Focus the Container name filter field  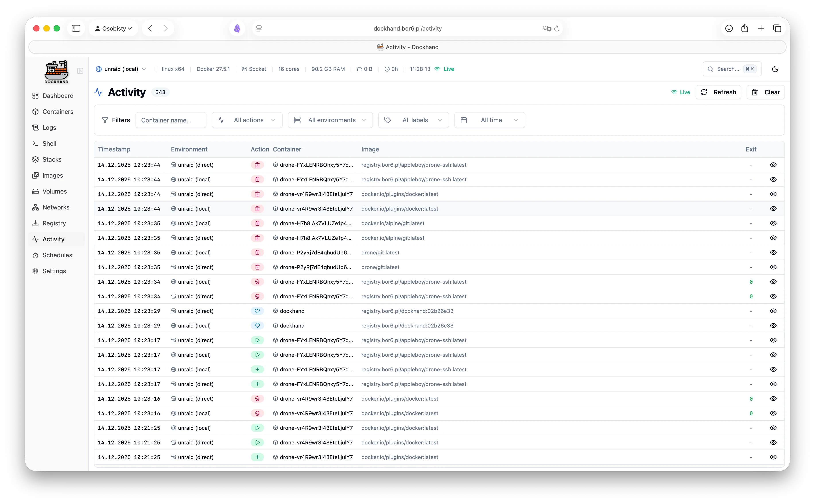pos(171,120)
